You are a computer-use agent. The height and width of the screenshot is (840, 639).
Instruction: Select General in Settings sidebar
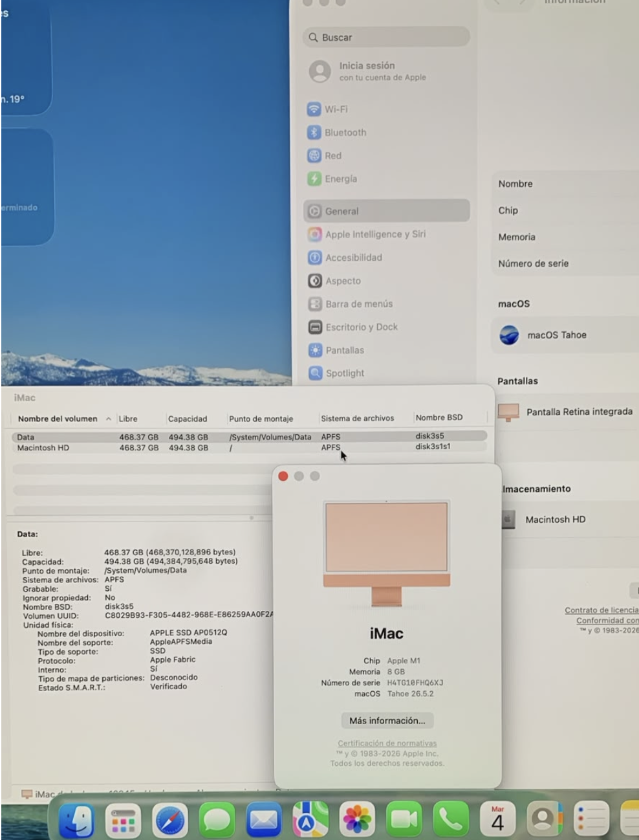tap(387, 211)
